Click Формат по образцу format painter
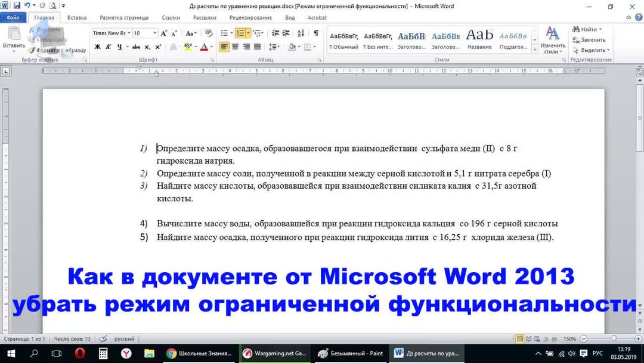 tap(57, 50)
